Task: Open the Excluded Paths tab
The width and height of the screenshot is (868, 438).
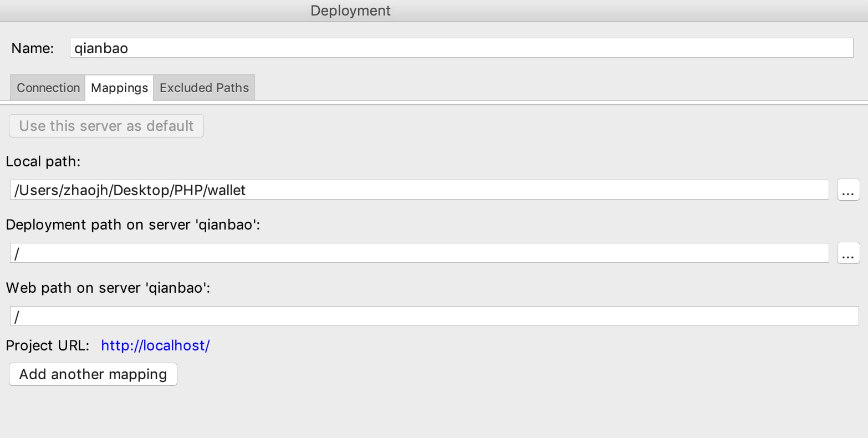Action: point(204,88)
